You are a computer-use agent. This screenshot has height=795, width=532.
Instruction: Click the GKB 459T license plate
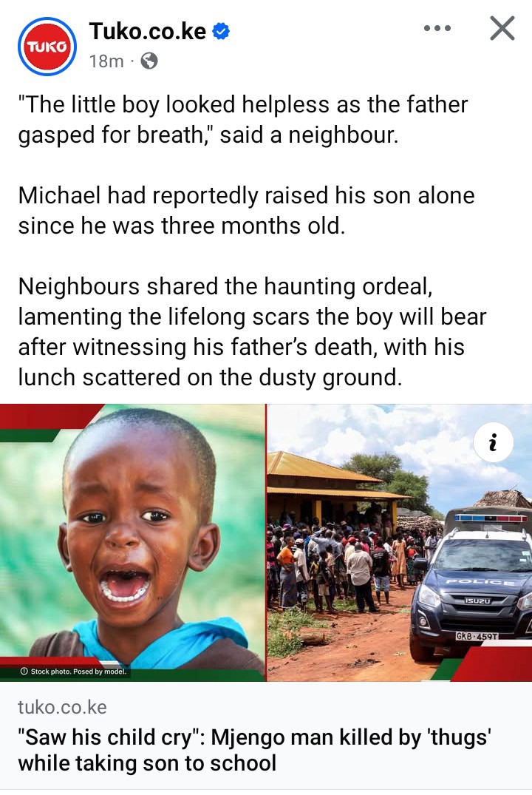(477, 636)
